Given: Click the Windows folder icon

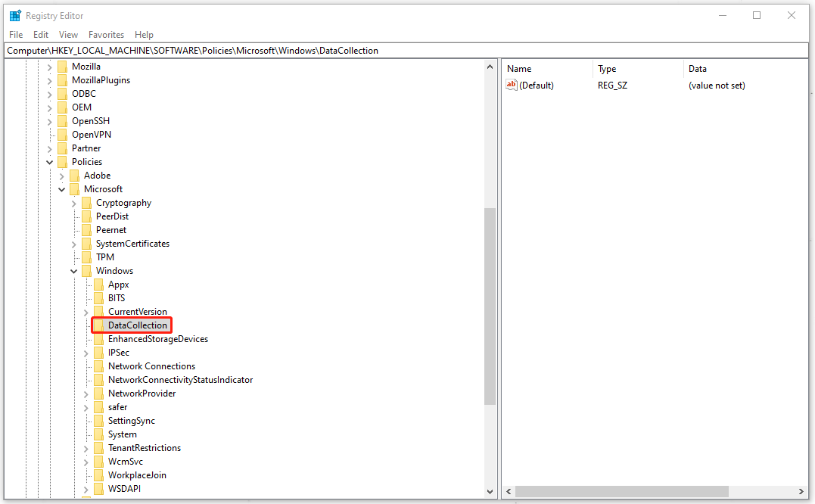Looking at the screenshot, I should [x=87, y=271].
